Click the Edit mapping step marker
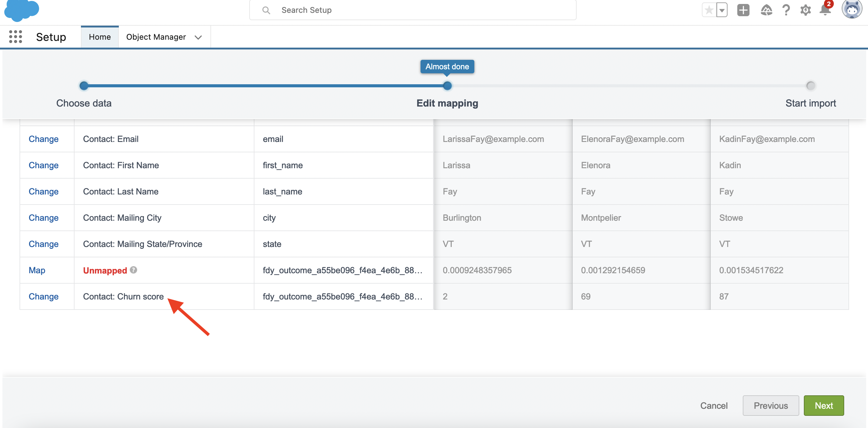 (447, 86)
